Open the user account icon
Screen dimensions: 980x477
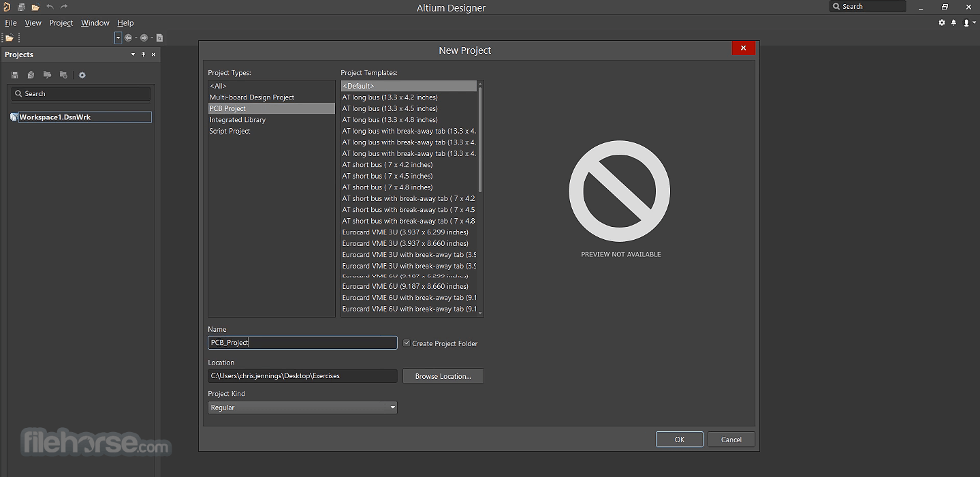(x=966, y=22)
